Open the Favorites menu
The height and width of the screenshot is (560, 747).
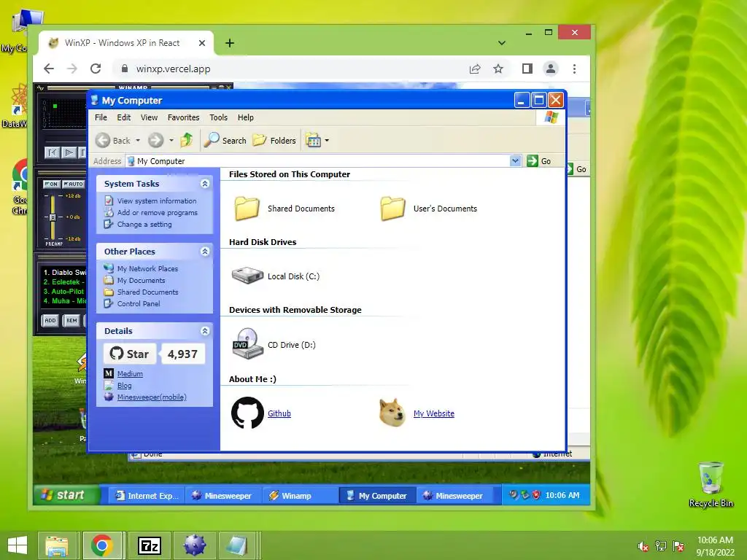[x=183, y=117]
